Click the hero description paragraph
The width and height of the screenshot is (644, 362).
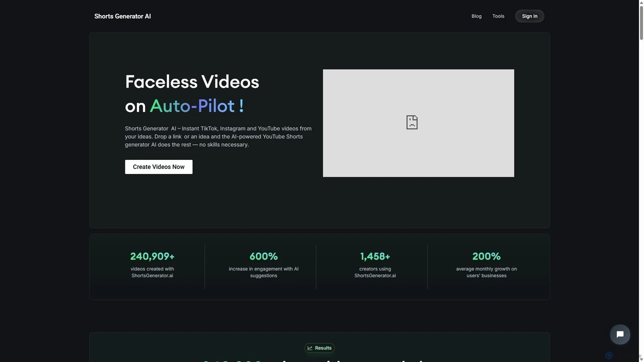pyautogui.click(x=218, y=137)
